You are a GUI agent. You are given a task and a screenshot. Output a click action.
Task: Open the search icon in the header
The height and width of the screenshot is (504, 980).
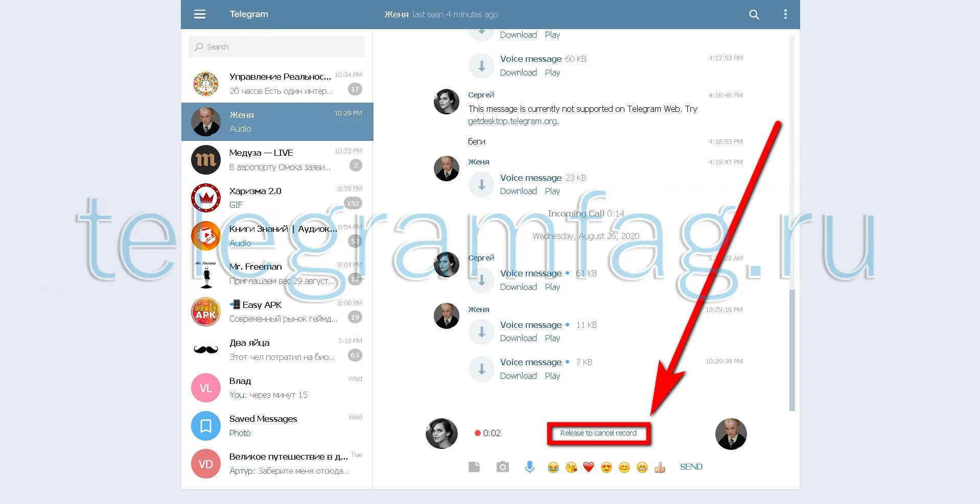(x=754, y=15)
